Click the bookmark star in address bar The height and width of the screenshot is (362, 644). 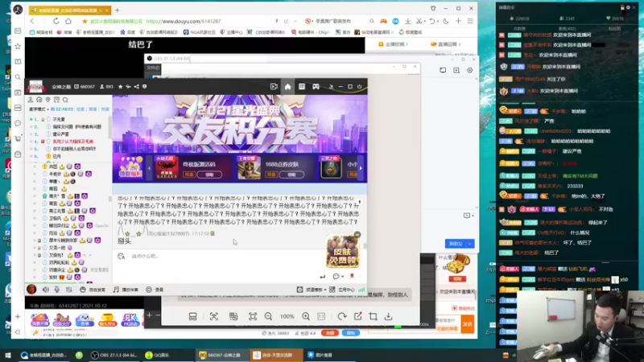pyautogui.click(x=85, y=22)
